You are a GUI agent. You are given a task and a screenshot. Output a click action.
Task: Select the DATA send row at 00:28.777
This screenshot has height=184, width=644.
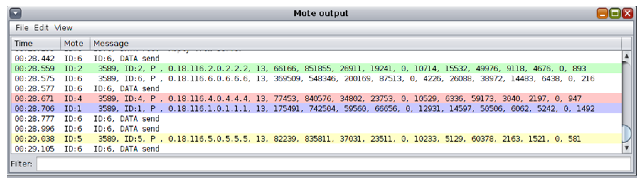tap(317, 119)
